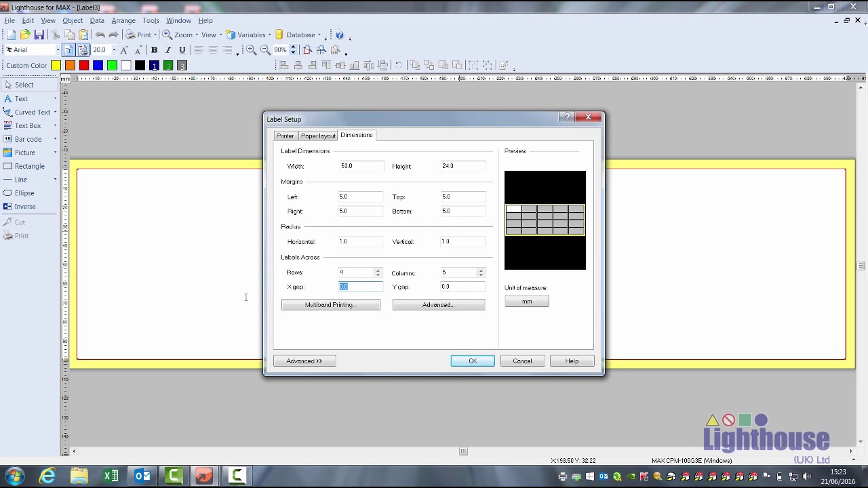The width and height of the screenshot is (868, 488).
Task: Click the Windows Start button
Action: [15, 476]
